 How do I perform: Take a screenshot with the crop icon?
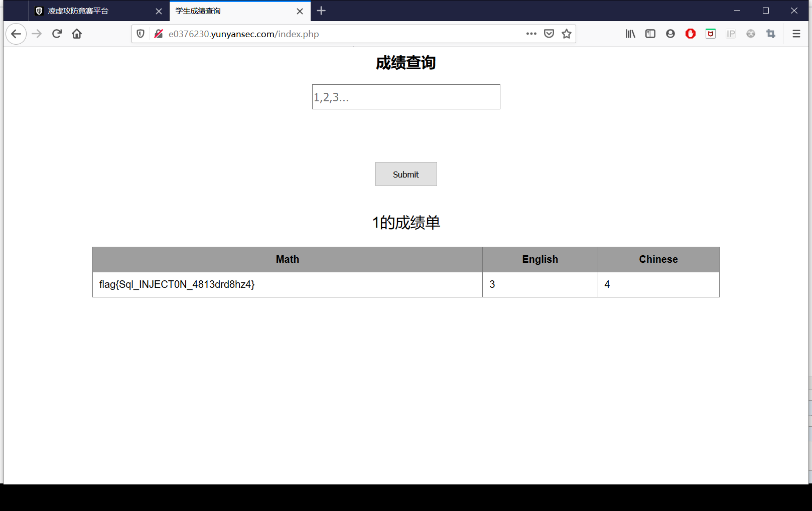pyautogui.click(x=771, y=34)
